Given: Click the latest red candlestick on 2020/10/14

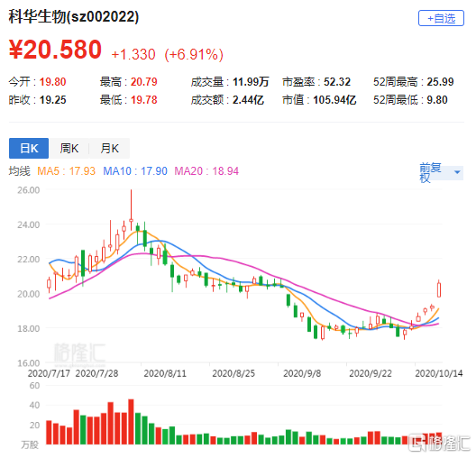Looking at the screenshot, I should coord(439,289).
